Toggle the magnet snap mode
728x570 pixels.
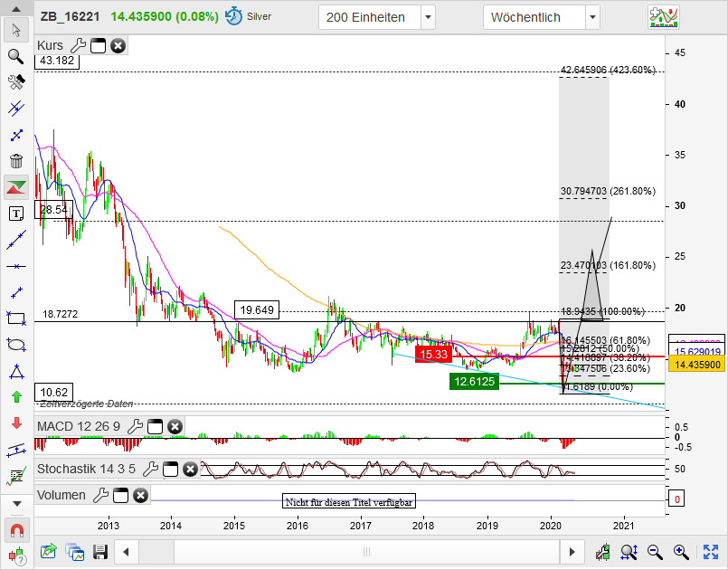pyautogui.click(x=16, y=529)
